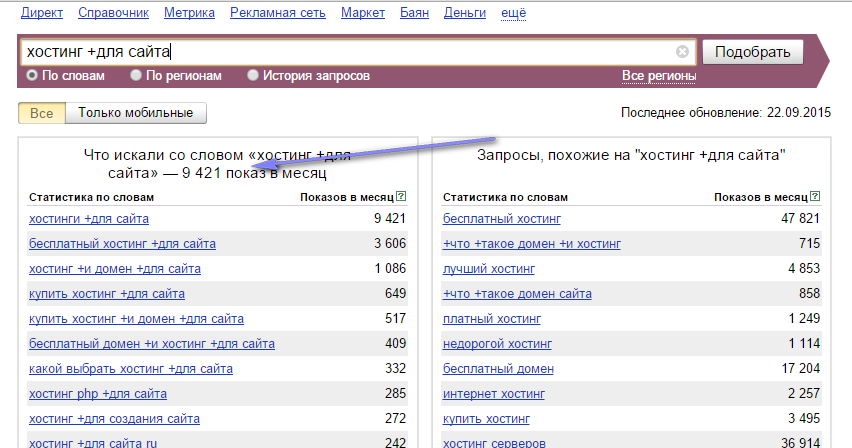The image size is (852, 448).
Task: Open the 'лучший хостинг' query
Action: point(489,269)
